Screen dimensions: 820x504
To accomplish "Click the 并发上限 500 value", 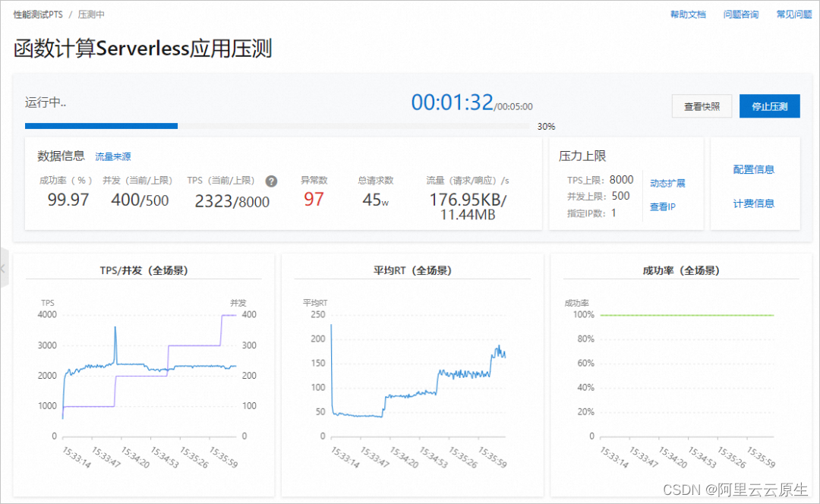I will 621,196.
